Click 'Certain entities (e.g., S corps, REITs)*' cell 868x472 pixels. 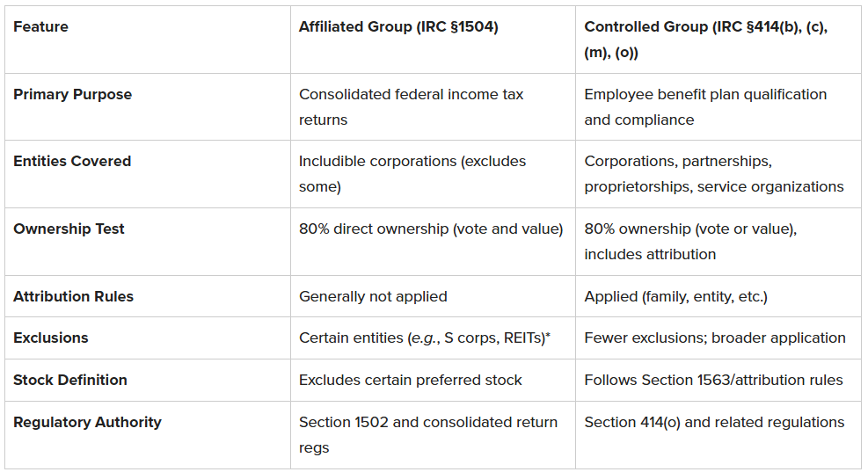click(425, 338)
